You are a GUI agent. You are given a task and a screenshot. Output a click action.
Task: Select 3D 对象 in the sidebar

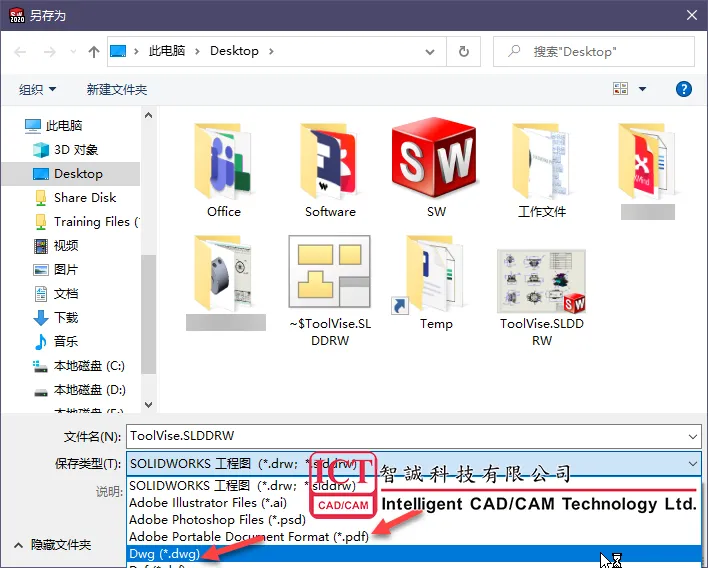[x=65, y=149]
